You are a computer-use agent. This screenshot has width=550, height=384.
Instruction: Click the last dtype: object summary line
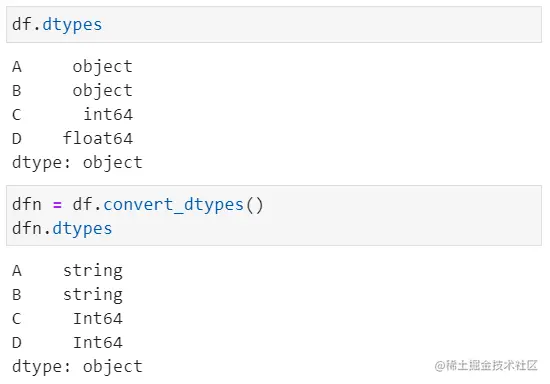click(x=77, y=367)
